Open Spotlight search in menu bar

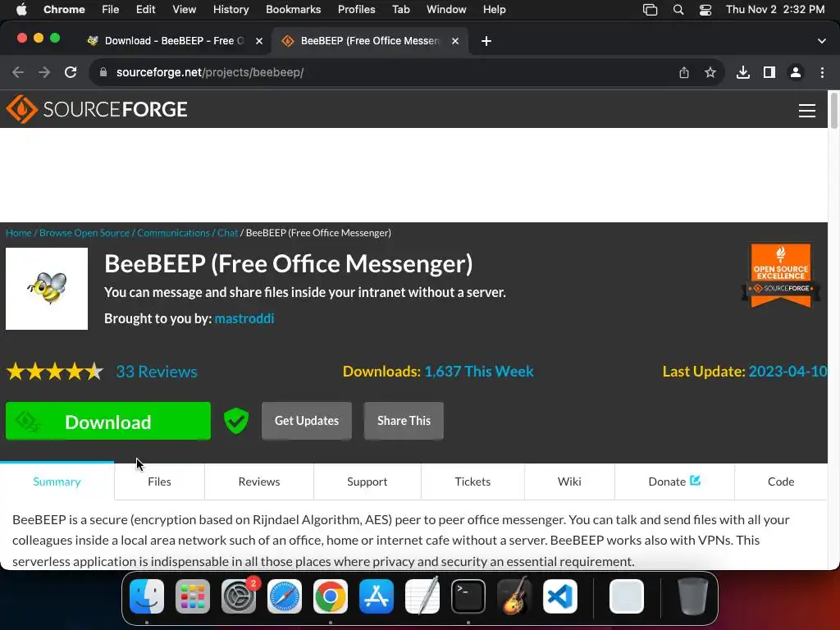[x=678, y=10]
